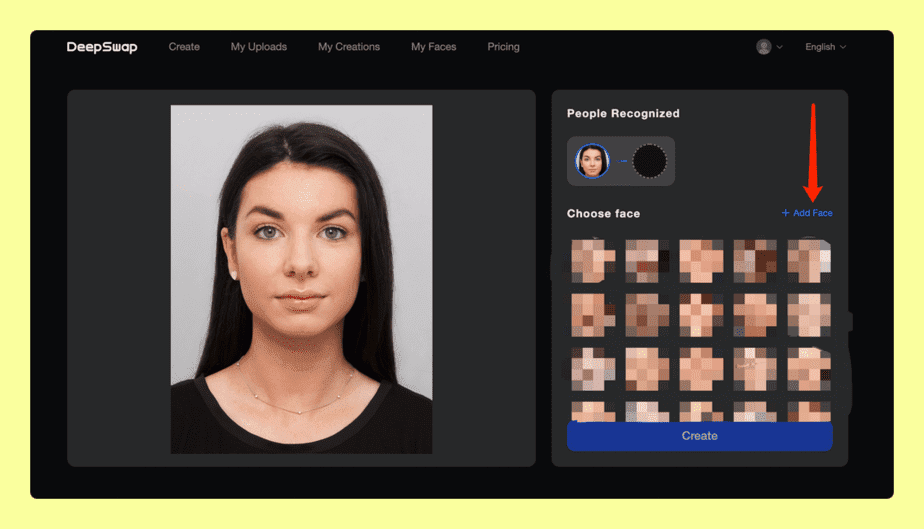The image size is (924, 529).
Task: Choose second face in second row
Action: coord(647,315)
